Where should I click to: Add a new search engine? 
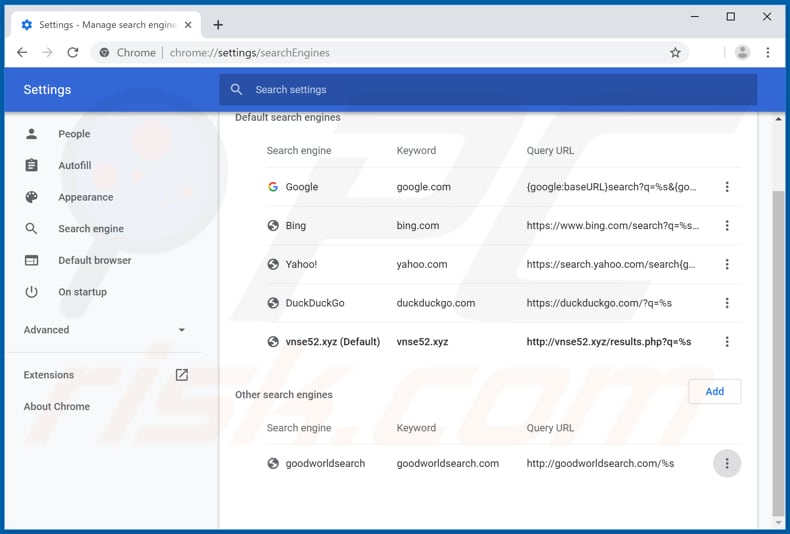click(x=714, y=391)
